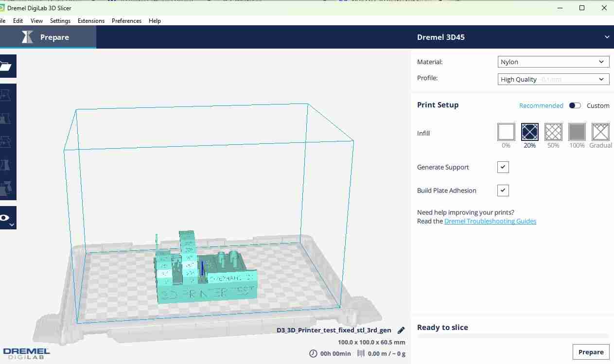Maximize the Dremel DigiLab 3D Slicer window
This screenshot has height=364, width=614.
click(582, 8)
